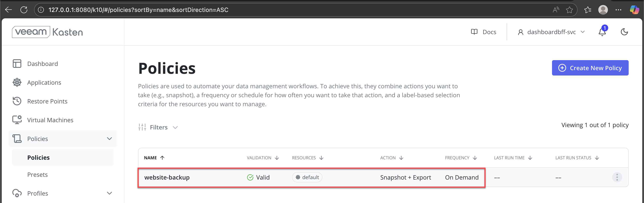
Task: Click the default namespace resource tag
Action: point(307,177)
